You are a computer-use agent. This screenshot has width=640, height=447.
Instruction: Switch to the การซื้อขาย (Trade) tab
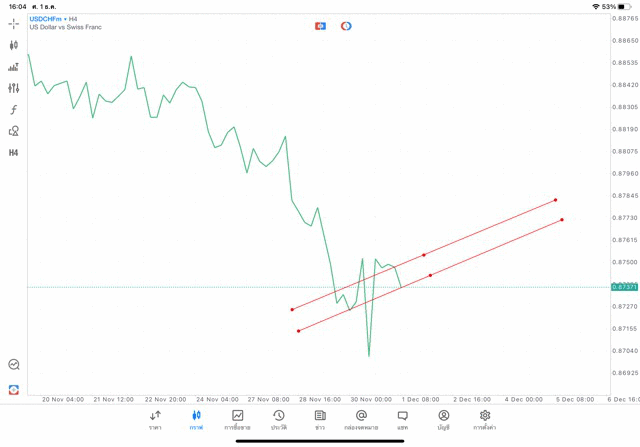point(237,420)
